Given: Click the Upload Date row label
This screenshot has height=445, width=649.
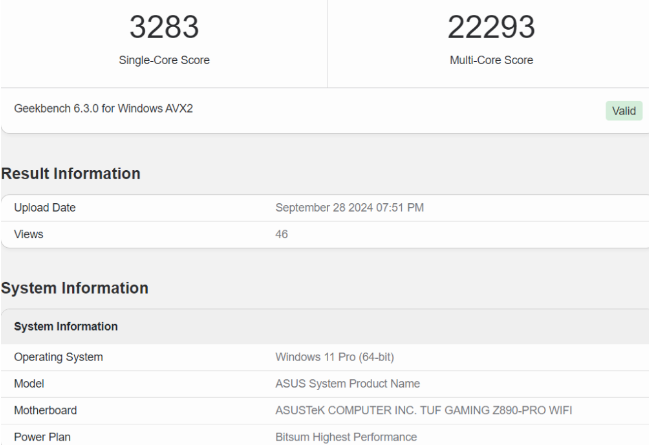Looking at the screenshot, I should pos(45,208).
